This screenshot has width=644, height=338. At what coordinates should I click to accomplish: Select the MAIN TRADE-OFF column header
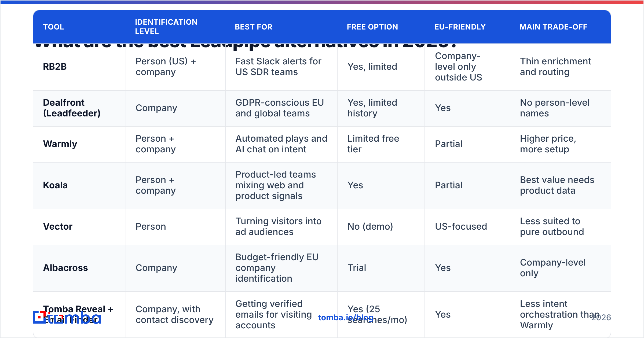(x=553, y=27)
